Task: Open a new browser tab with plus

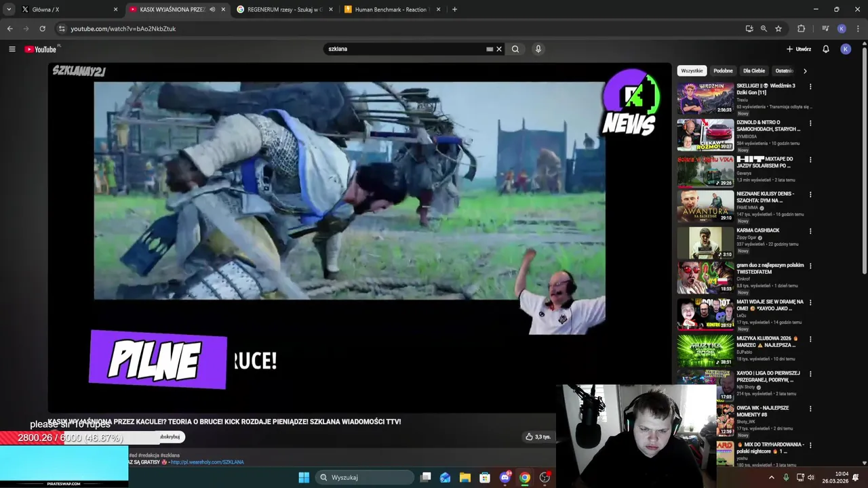Action: pyautogui.click(x=454, y=9)
